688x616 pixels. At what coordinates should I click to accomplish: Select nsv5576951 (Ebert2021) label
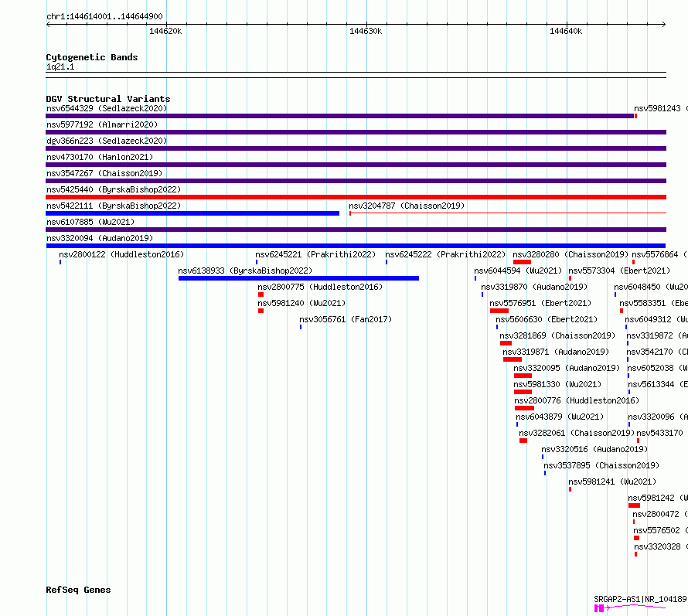pos(540,303)
